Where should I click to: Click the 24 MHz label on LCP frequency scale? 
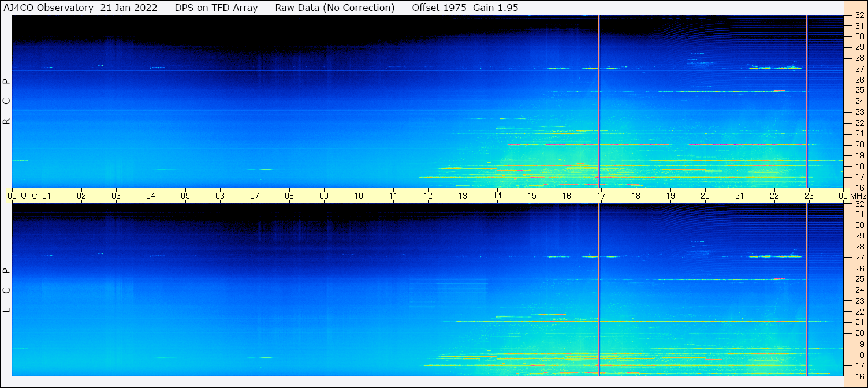coord(859,290)
